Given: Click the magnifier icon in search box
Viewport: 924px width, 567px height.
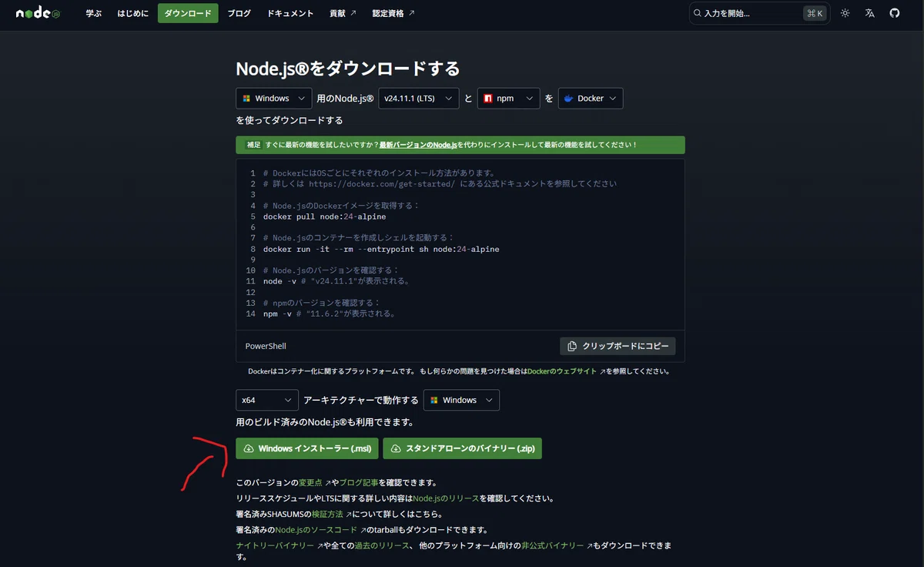Looking at the screenshot, I should (x=698, y=13).
